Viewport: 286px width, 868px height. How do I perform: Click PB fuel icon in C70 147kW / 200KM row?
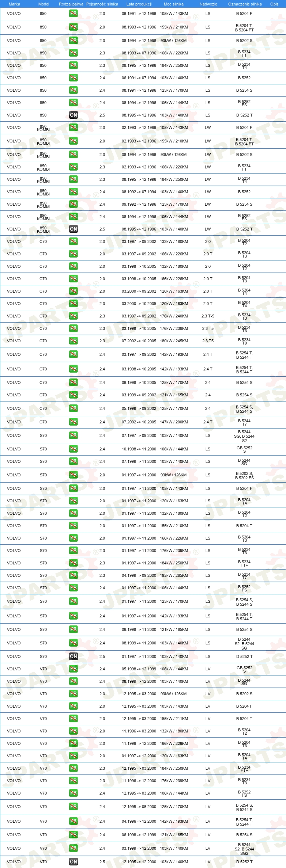[73, 422]
